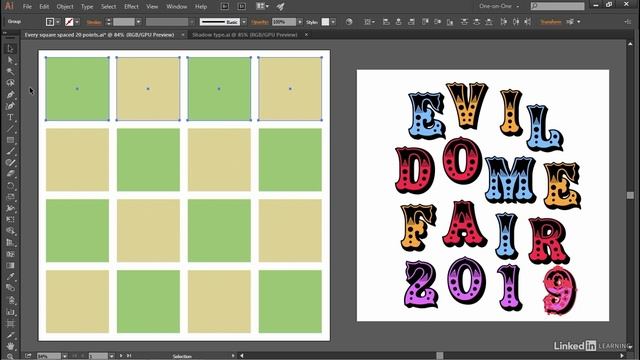
Task: Click the search field in the top bar
Action: coord(558,6)
